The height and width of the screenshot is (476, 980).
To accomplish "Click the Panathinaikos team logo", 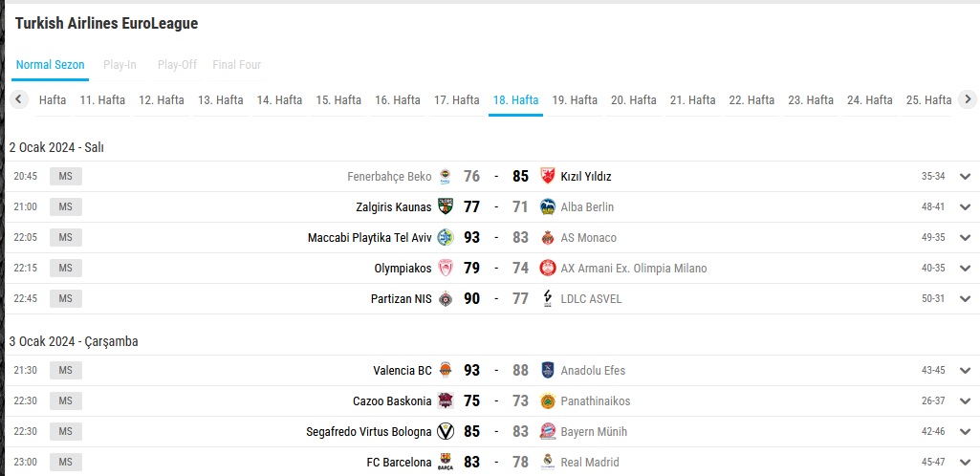I will pos(548,401).
